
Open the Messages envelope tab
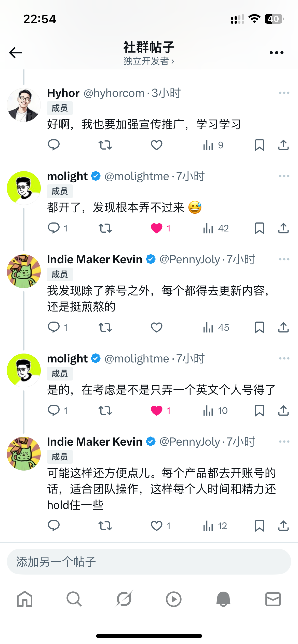(273, 599)
